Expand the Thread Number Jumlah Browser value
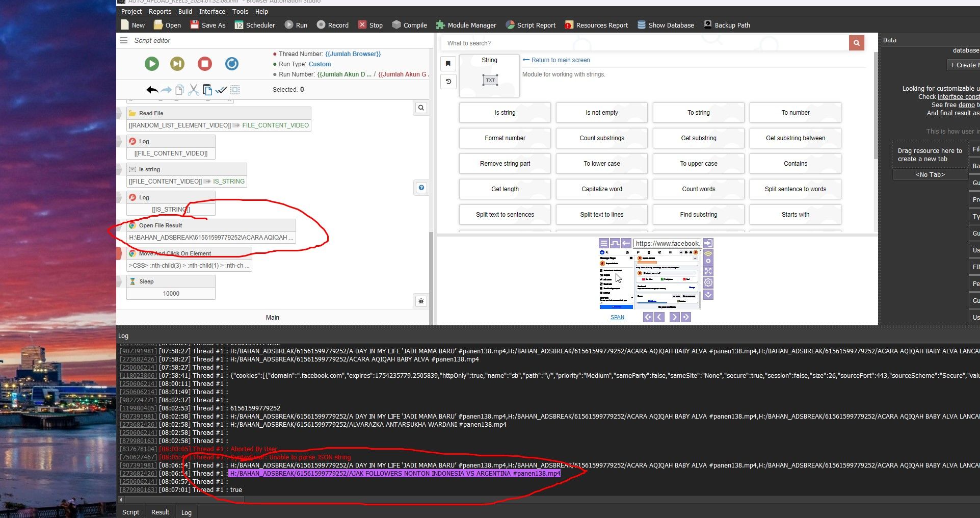The height and width of the screenshot is (518, 980). pos(353,54)
